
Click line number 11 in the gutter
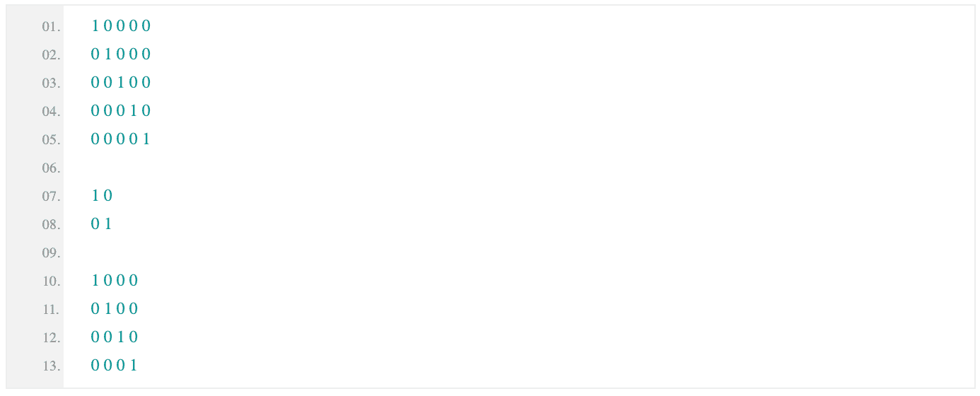[x=51, y=310]
